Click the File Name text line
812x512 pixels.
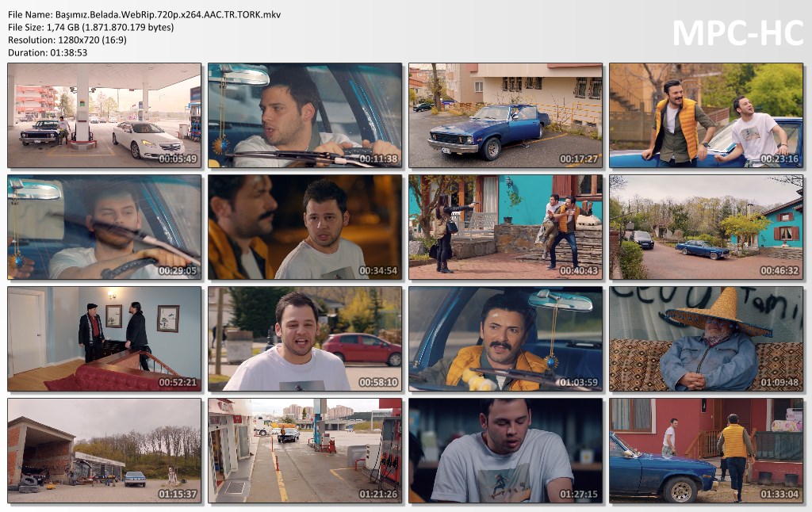(x=144, y=14)
